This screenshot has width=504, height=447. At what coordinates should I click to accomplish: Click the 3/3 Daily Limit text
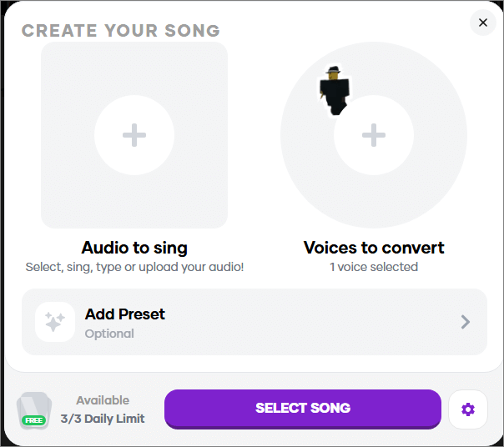click(103, 419)
